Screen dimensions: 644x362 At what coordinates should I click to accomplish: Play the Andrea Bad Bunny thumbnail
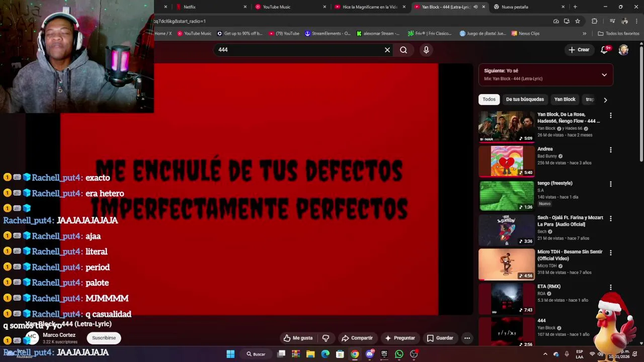(x=507, y=161)
